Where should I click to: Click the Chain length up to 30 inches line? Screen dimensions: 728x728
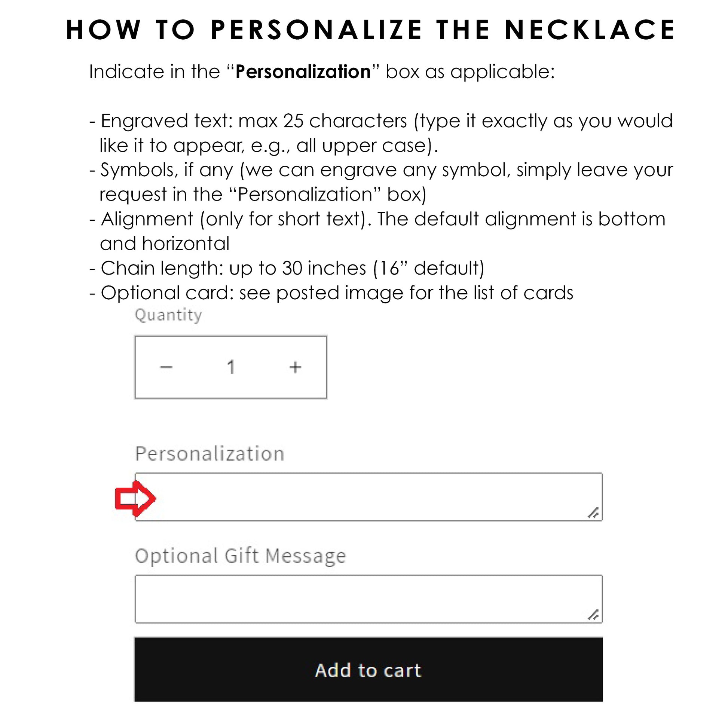[x=287, y=268]
